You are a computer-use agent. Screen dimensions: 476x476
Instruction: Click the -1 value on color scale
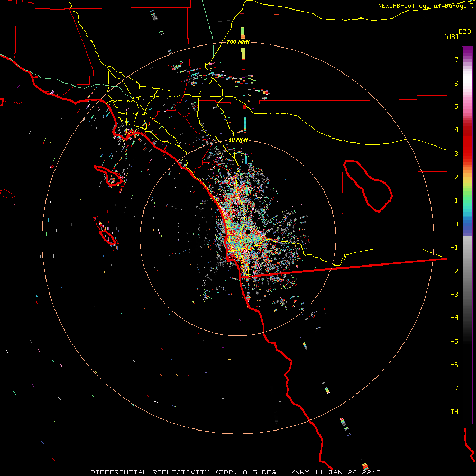(454, 248)
